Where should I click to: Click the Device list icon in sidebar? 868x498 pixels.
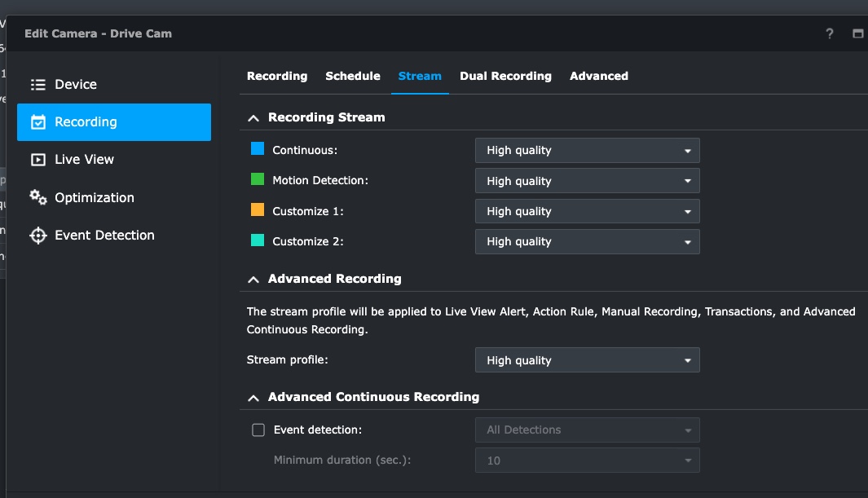click(x=37, y=85)
